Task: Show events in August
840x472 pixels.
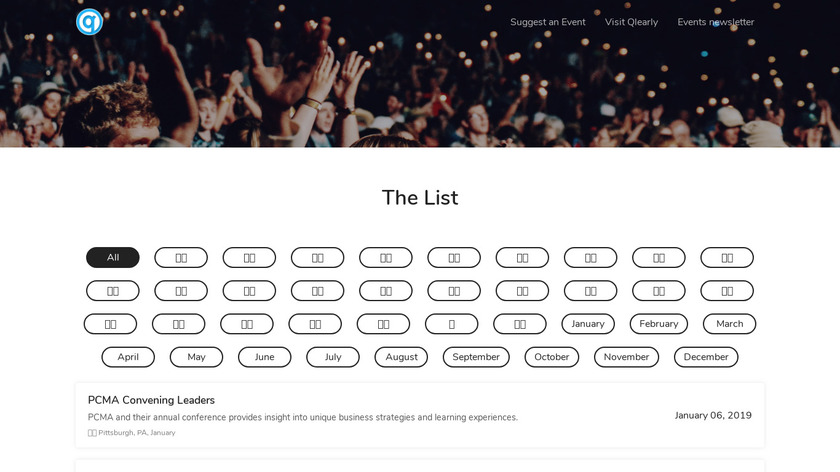Action: pyautogui.click(x=401, y=357)
